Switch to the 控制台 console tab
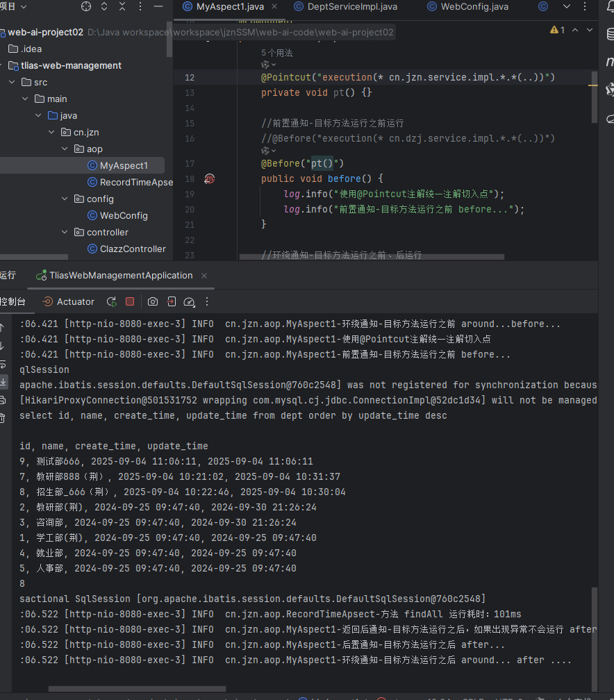 click(x=13, y=302)
